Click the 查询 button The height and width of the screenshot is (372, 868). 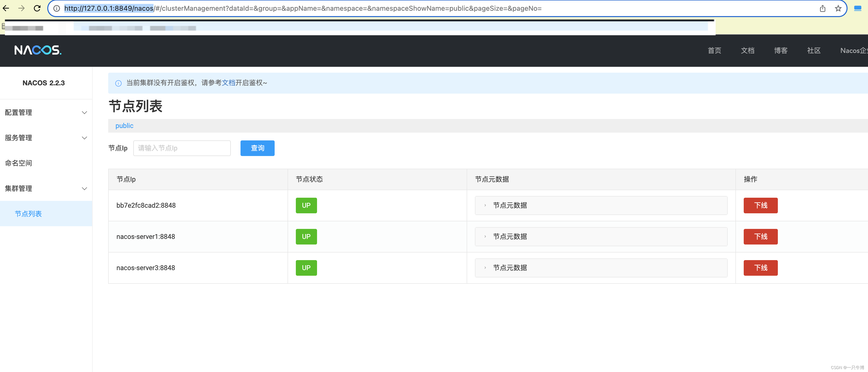[257, 148]
